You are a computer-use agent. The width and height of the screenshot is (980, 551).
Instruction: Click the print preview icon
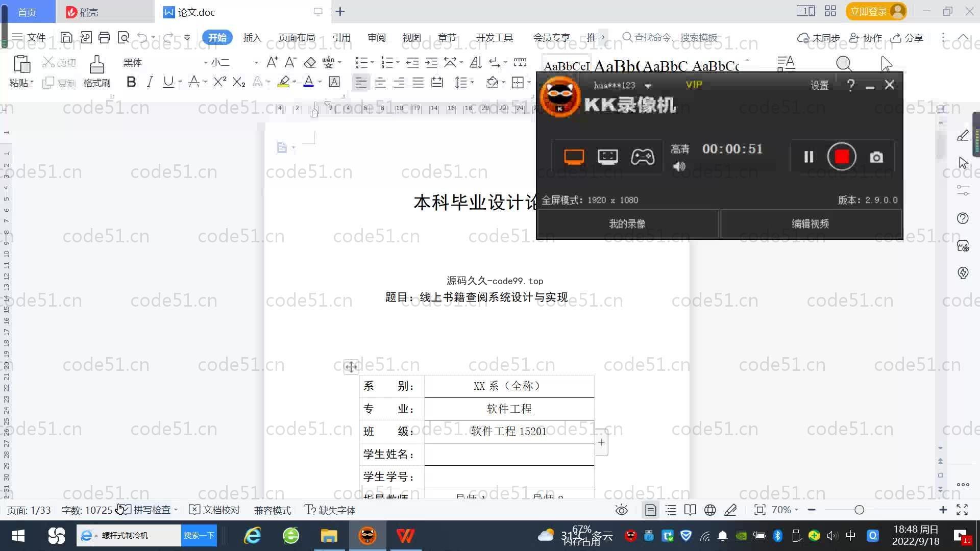(123, 37)
